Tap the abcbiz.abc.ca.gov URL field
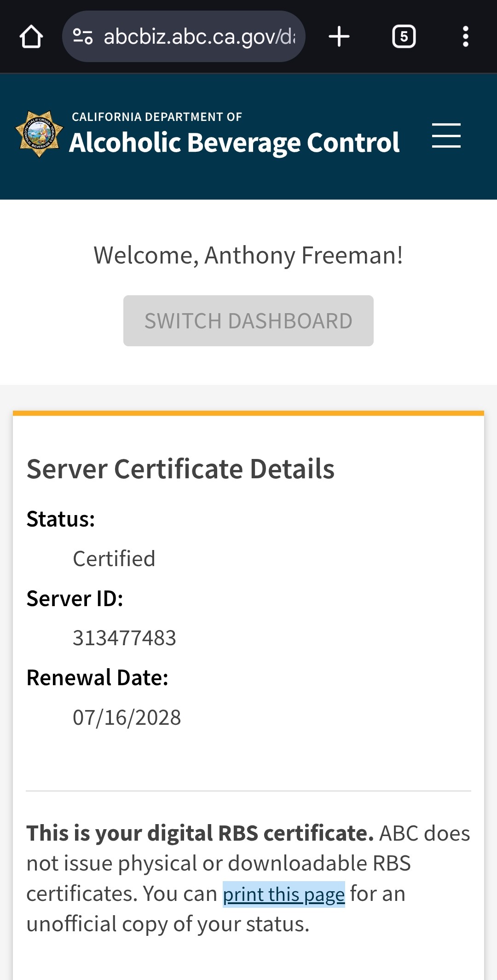Screen dimensions: 497x980 point(199,37)
